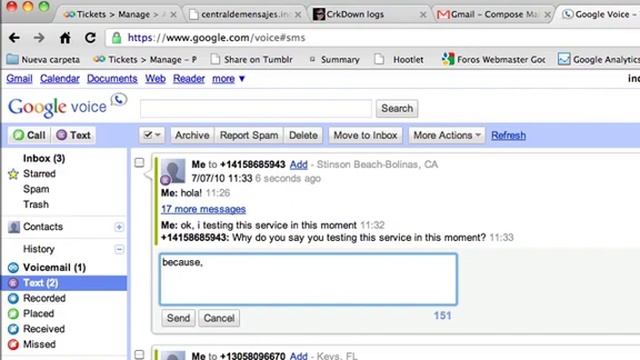Click the Received calls icon

tap(13, 329)
